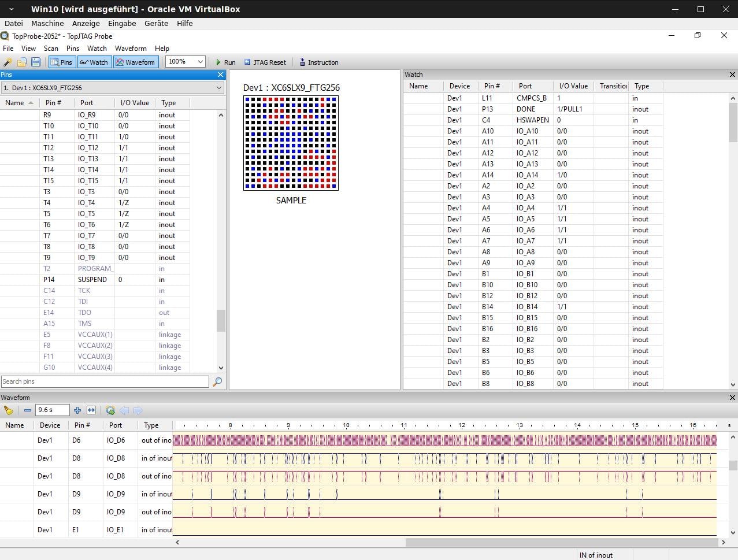Viewport: 738px width, 560px height.
Task: Open the VirtualBox Maschine menu
Action: pyautogui.click(x=47, y=23)
